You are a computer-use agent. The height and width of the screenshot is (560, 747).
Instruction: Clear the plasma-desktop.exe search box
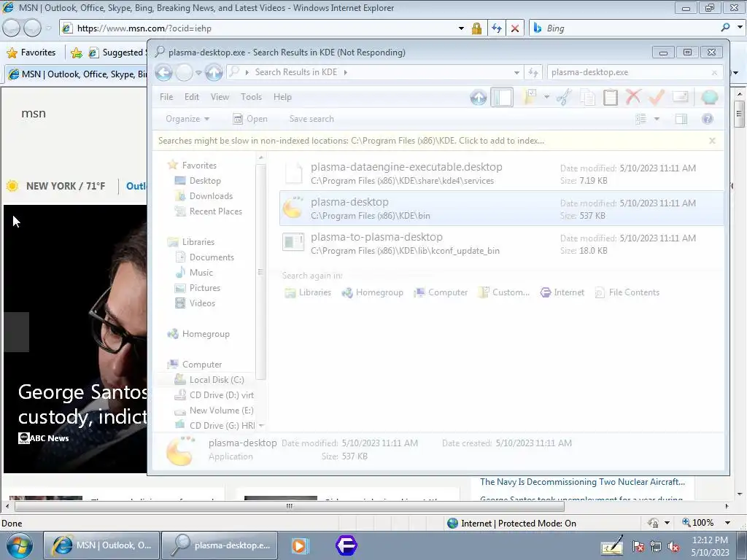(x=714, y=72)
